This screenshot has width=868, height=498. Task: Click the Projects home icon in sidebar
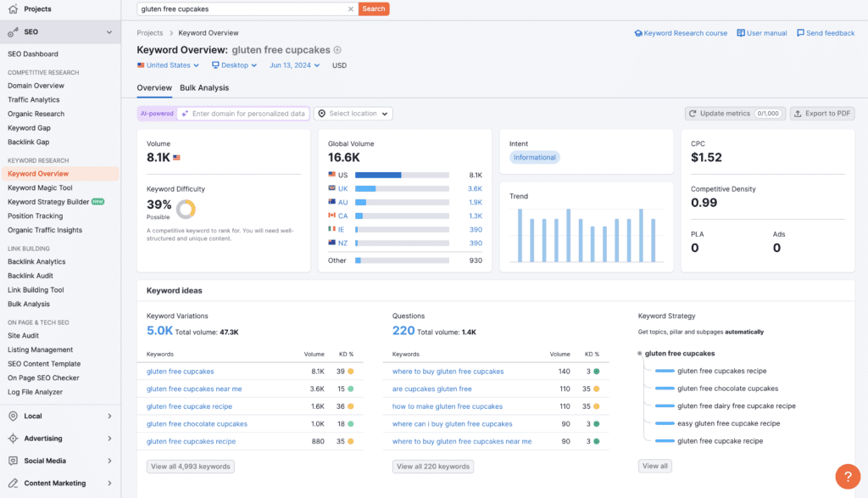[x=13, y=9]
